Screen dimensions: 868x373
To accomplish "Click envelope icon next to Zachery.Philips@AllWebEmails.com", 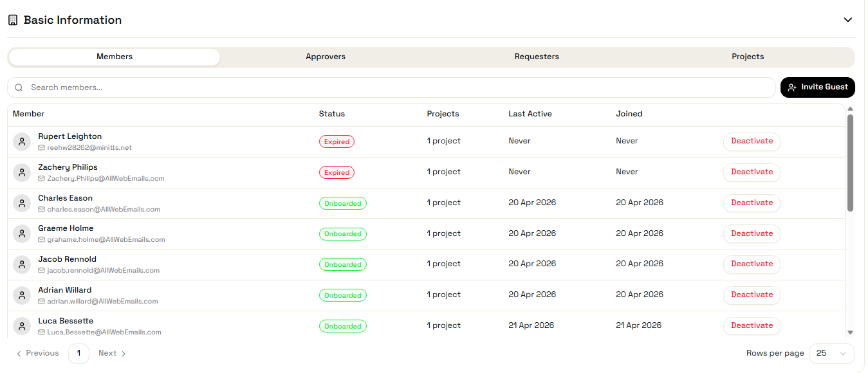I will (x=42, y=179).
